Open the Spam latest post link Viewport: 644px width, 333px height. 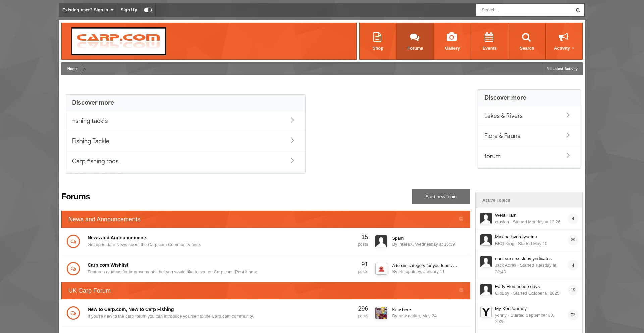click(x=398, y=238)
